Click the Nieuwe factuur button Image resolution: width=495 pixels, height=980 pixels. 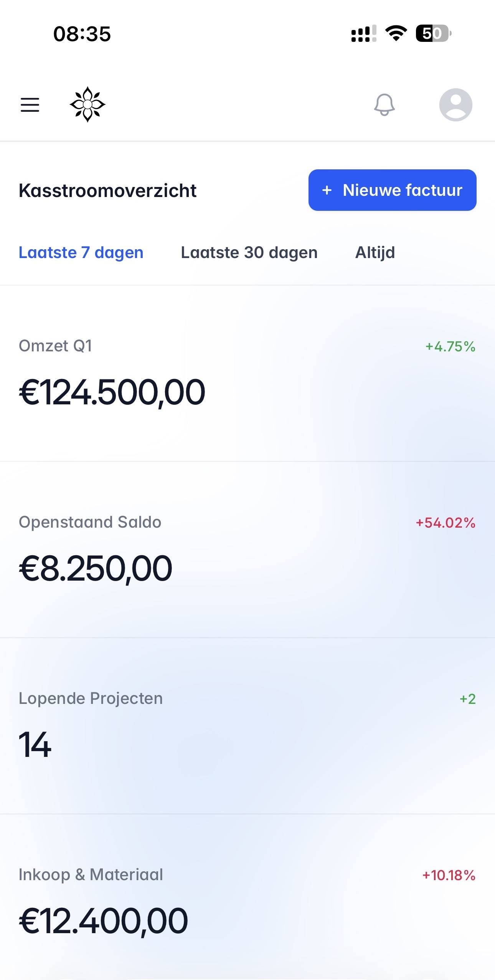tap(392, 190)
